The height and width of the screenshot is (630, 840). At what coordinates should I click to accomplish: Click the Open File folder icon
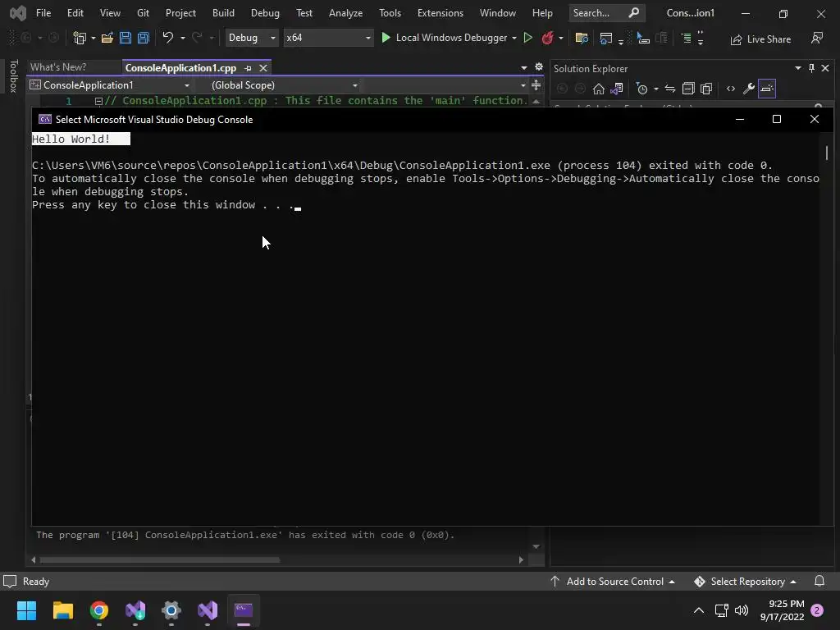point(107,38)
